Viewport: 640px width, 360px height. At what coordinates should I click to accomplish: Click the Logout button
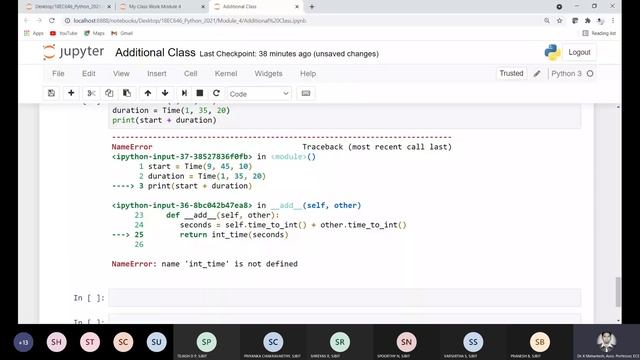pyautogui.click(x=579, y=52)
